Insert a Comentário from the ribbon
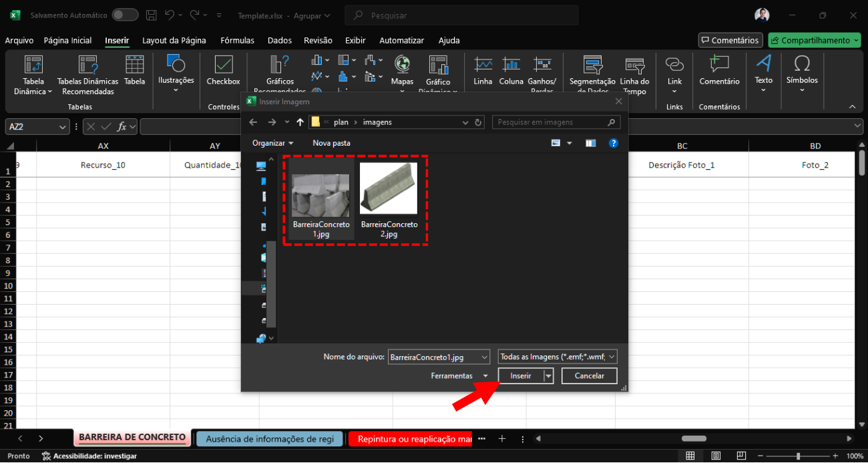This screenshot has height=463, width=868. click(x=719, y=65)
